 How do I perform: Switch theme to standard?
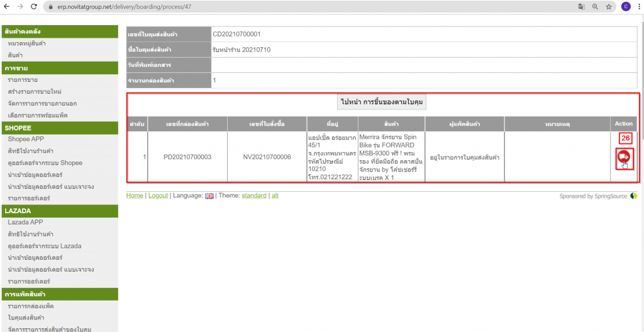tap(254, 196)
